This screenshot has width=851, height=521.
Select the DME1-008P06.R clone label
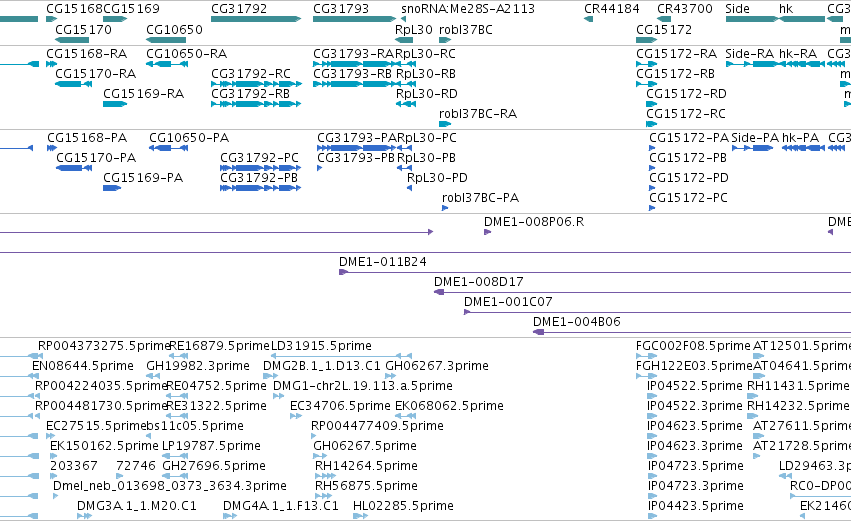534,221
